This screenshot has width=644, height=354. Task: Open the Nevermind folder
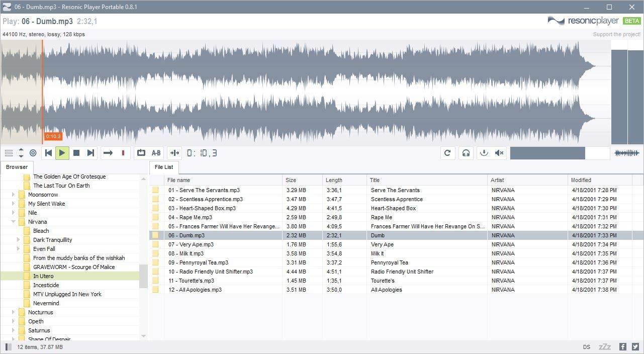pos(46,303)
